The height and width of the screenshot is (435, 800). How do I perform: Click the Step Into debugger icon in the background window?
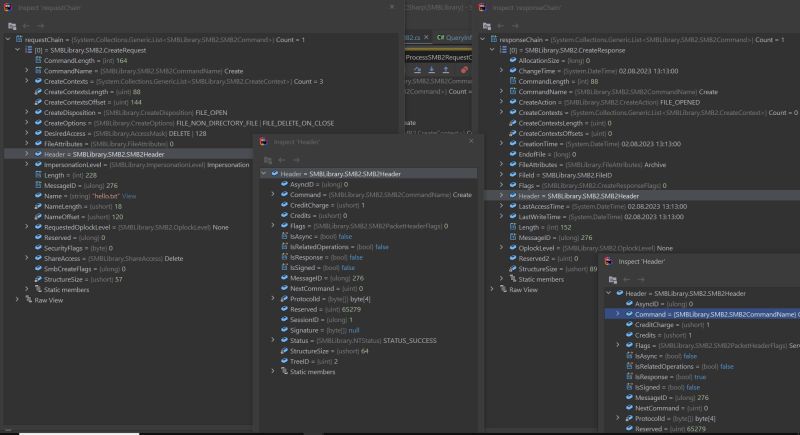(x=432, y=70)
